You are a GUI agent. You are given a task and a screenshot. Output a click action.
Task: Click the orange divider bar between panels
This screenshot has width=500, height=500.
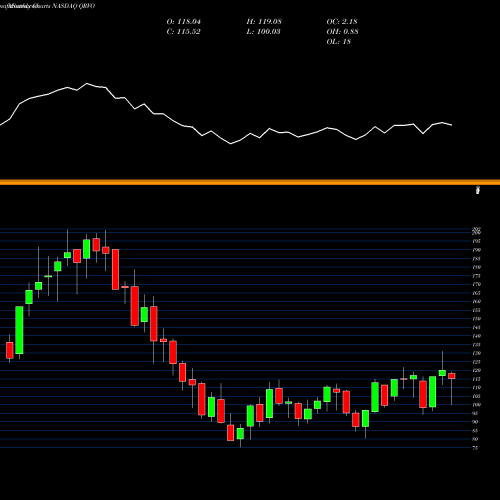click(250, 182)
